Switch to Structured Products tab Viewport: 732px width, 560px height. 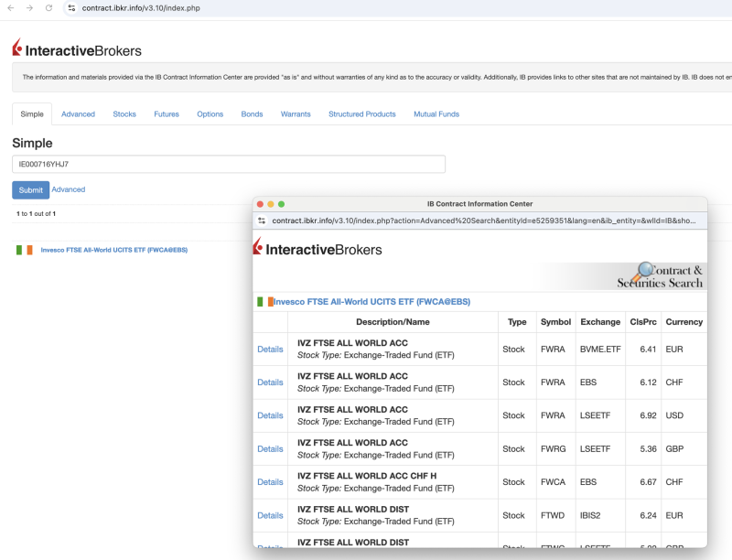362,114
